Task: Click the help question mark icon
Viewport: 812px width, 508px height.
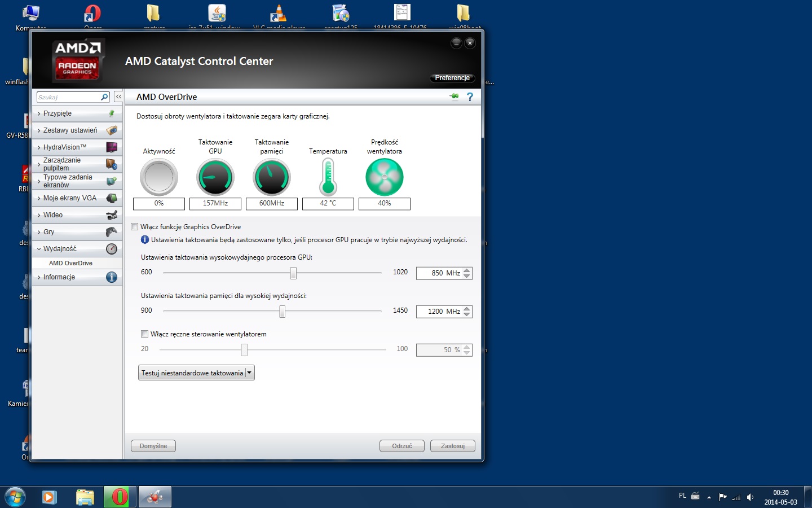Action: (x=470, y=97)
